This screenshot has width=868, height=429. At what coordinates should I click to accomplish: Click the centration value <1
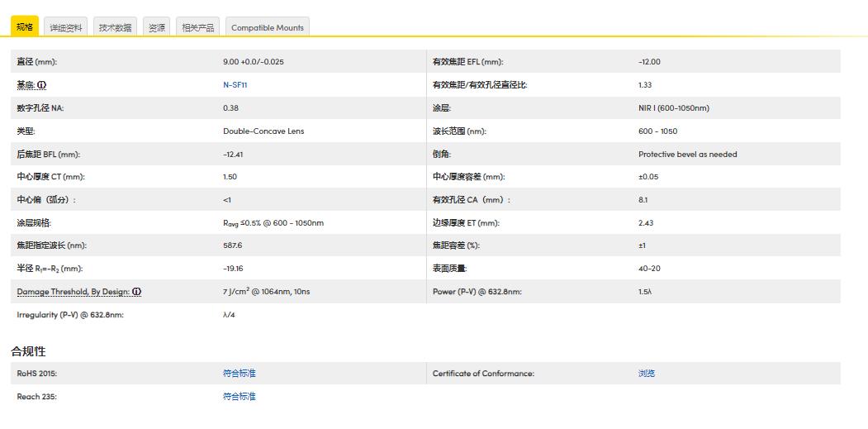tap(227, 199)
